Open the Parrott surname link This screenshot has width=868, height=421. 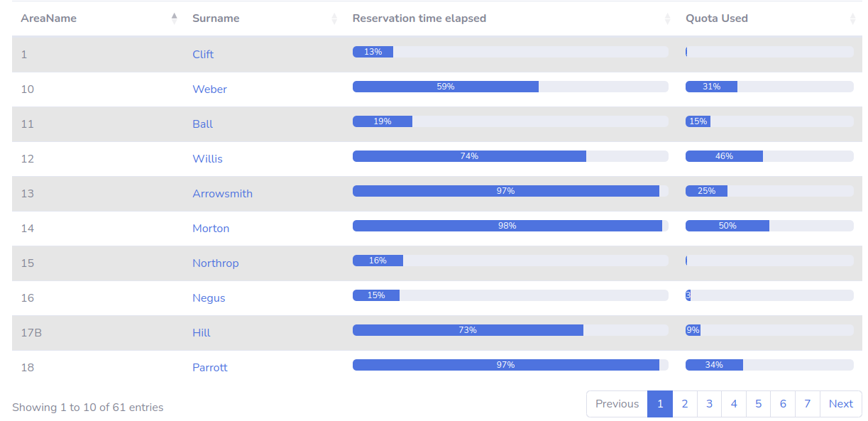pos(209,368)
